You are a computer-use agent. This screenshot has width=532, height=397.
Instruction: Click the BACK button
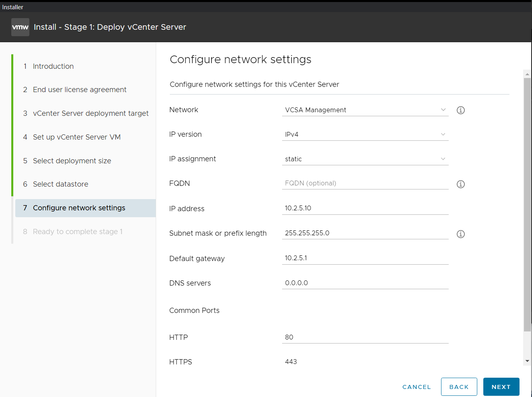pos(459,387)
